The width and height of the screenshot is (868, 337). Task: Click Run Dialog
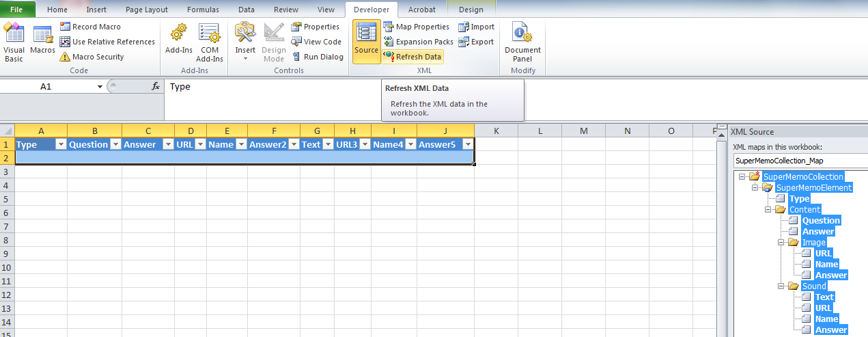(x=318, y=57)
